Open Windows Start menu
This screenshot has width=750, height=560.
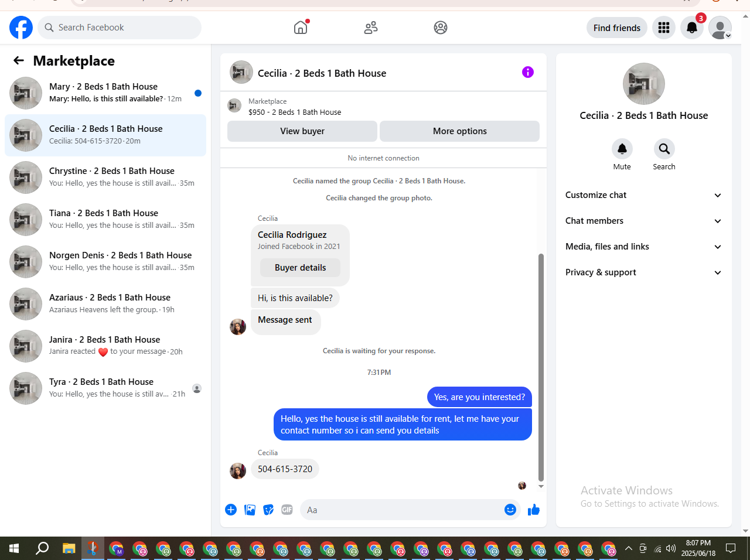(x=14, y=548)
